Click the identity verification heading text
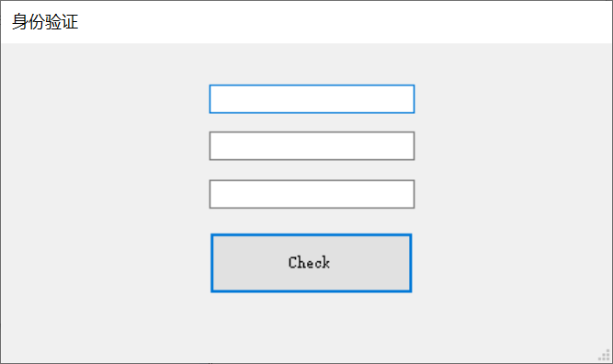 click(x=45, y=21)
